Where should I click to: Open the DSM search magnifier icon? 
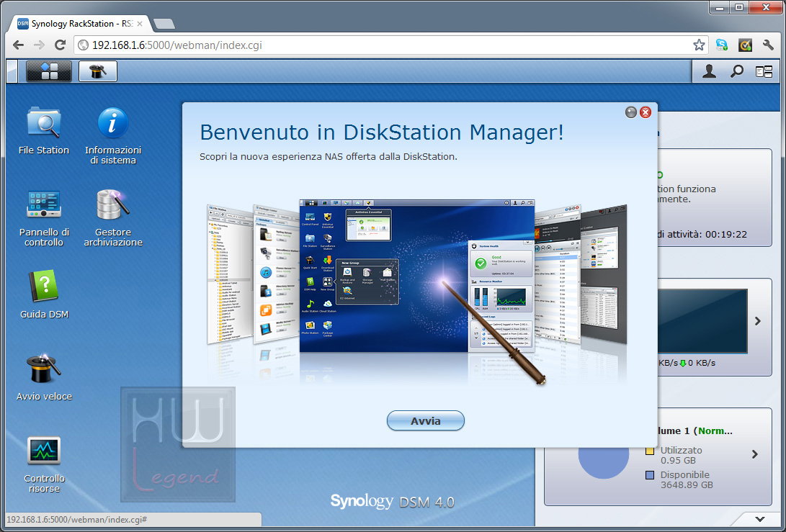736,72
